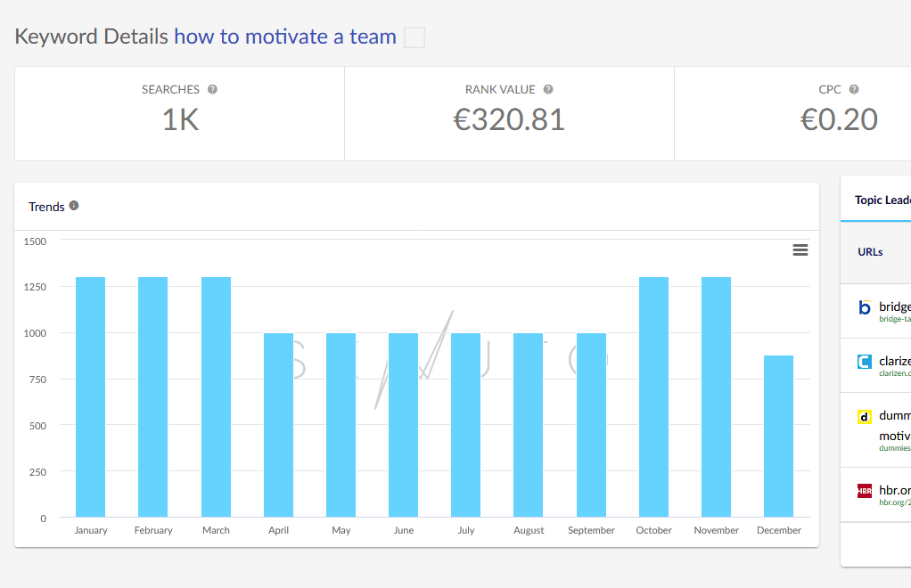Click the CPC help question icon
This screenshot has width=911, height=588.
[854, 89]
